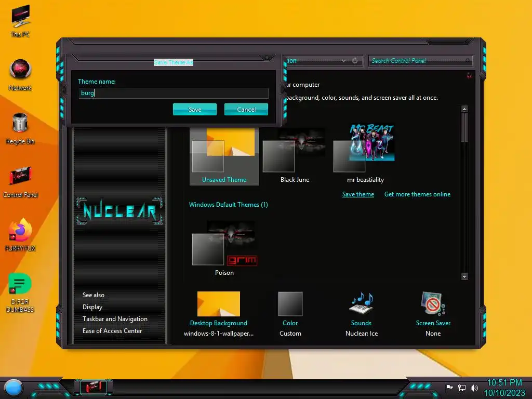This screenshot has width=532, height=399.
Task: Click Cancel in Save Theme As dialog
Action: [x=246, y=109]
